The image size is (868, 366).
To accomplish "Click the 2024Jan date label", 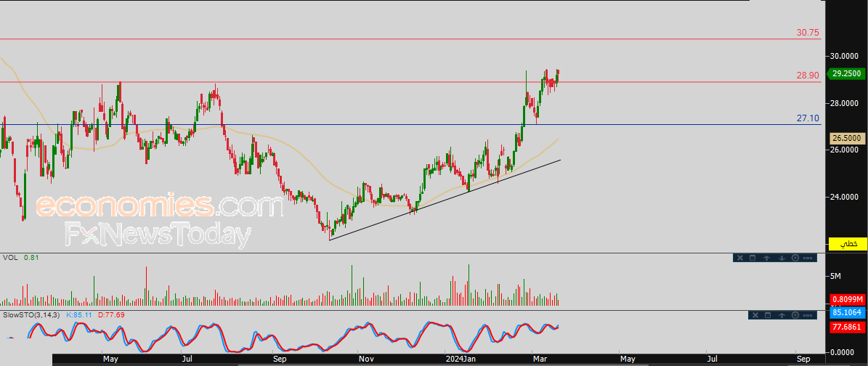I will (x=461, y=359).
